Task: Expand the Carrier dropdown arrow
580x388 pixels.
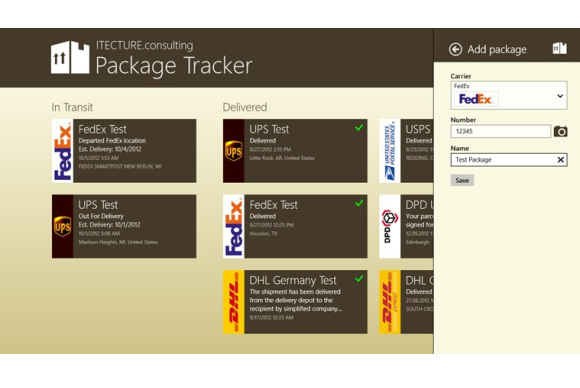Action: point(560,96)
